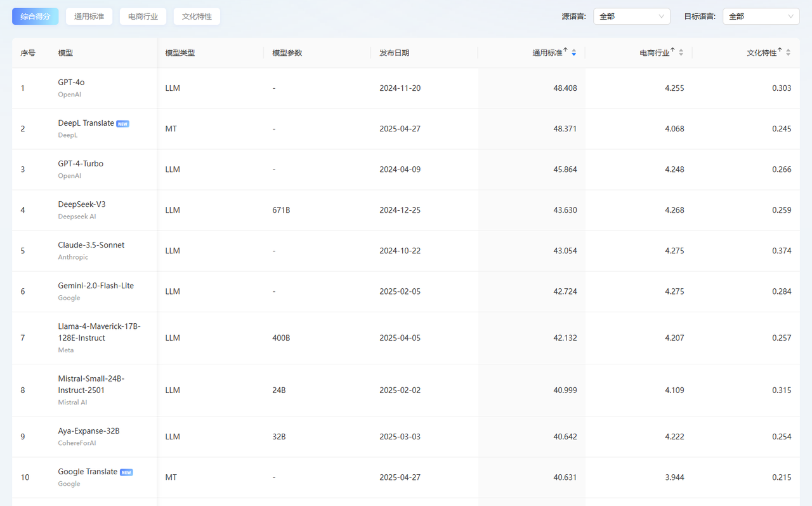Click the 电商行业 header label

654,53
